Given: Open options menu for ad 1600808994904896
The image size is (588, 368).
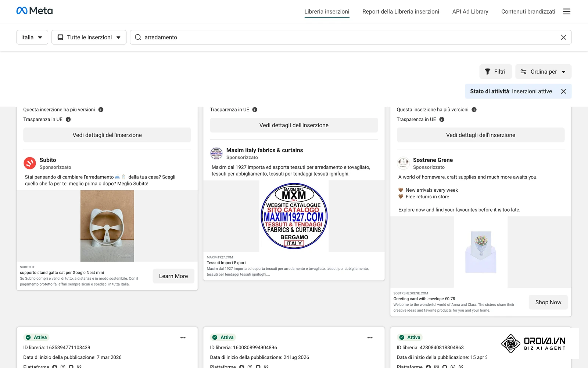Looking at the screenshot, I should coord(370,337).
